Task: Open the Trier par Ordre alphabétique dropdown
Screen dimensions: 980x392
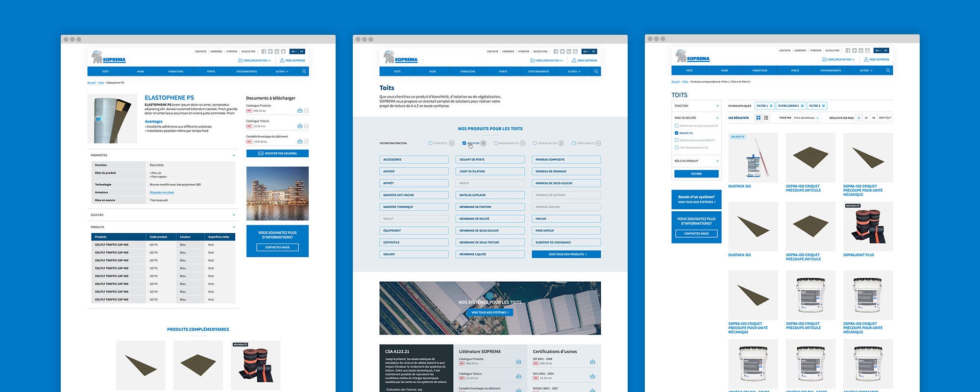Action: coord(807,118)
